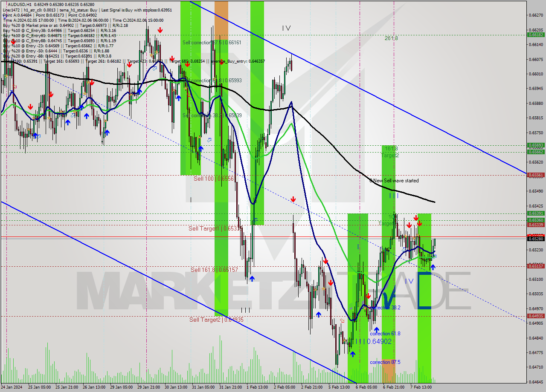Click the '7 Feb 13:00' time label
The height and width of the screenshot is (392, 546).
421,387
